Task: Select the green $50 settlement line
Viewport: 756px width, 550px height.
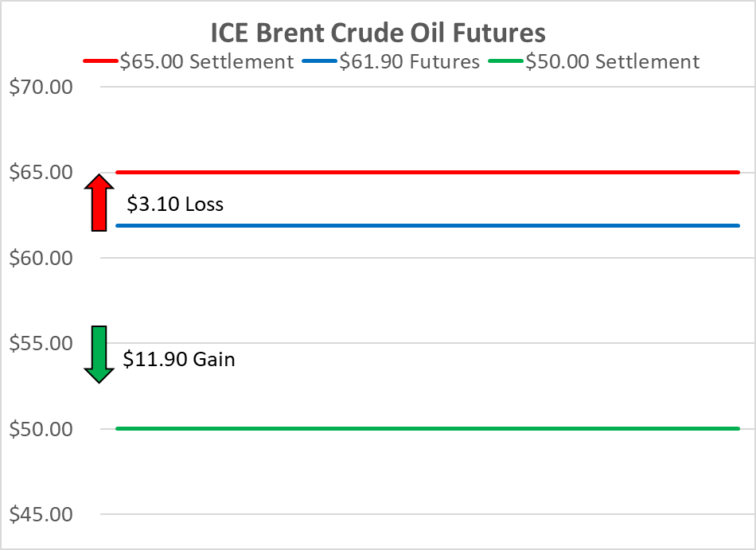Action: [x=427, y=429]
